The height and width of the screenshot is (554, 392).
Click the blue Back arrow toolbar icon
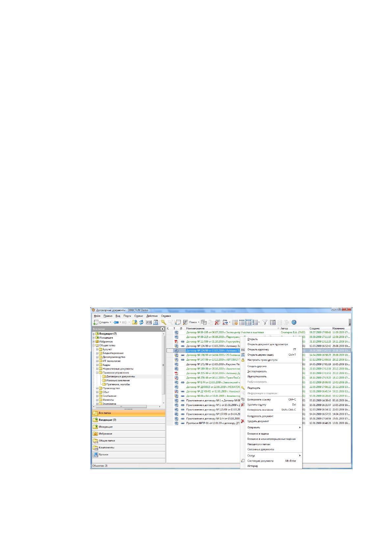[116, 322]
